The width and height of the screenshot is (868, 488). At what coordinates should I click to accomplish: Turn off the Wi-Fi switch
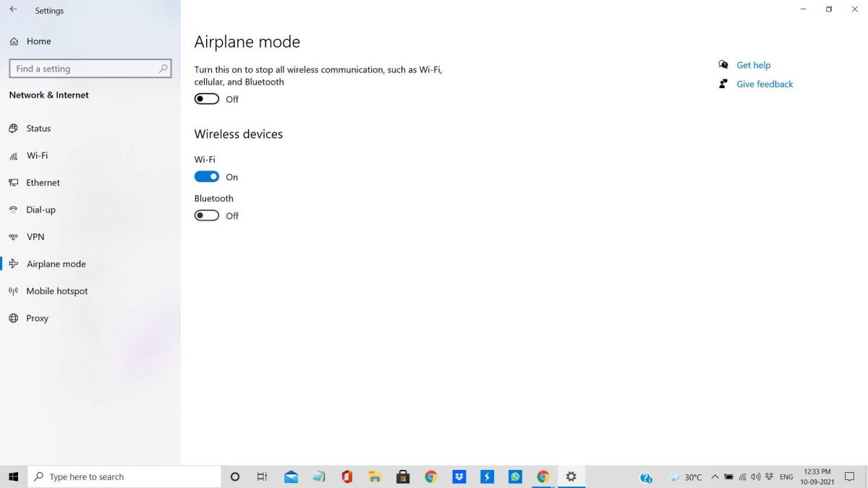tap(206, 176)
